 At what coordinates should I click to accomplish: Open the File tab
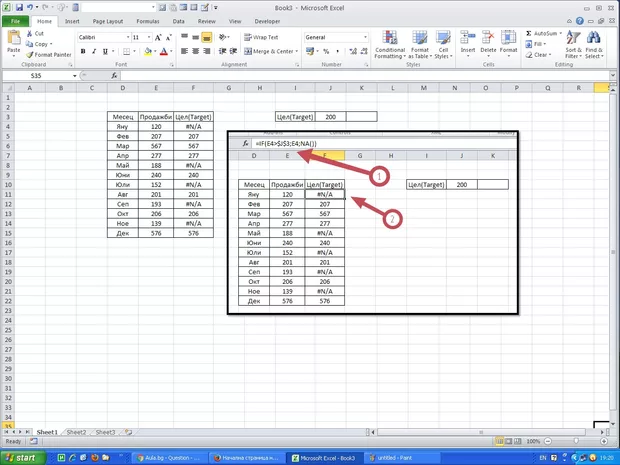pyautogui.click(x=15, y=21)
